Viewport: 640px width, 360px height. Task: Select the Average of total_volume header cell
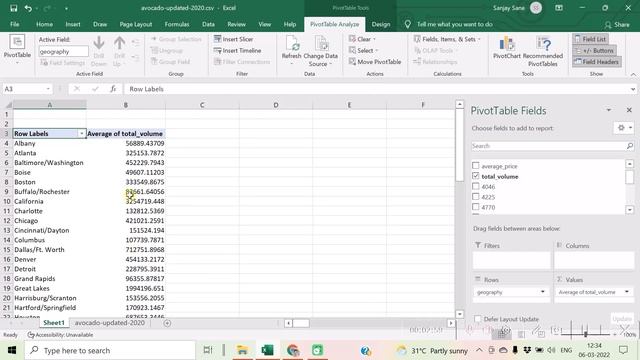[x=126, y=133]
